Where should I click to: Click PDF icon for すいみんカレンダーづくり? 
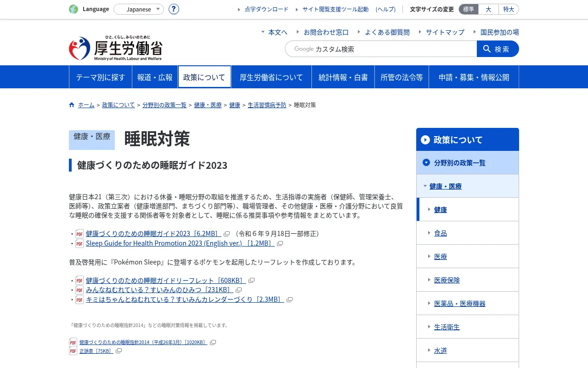(79, 299)
